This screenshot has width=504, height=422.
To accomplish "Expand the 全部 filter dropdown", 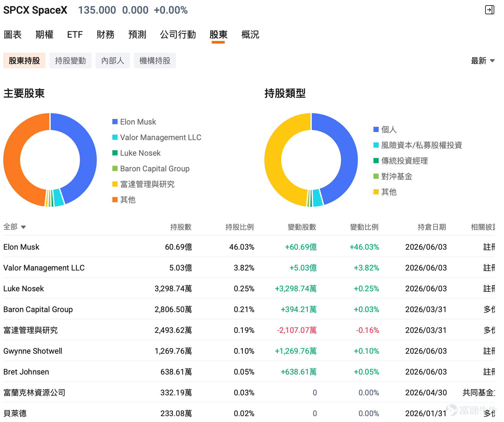I will pos(15,227).
